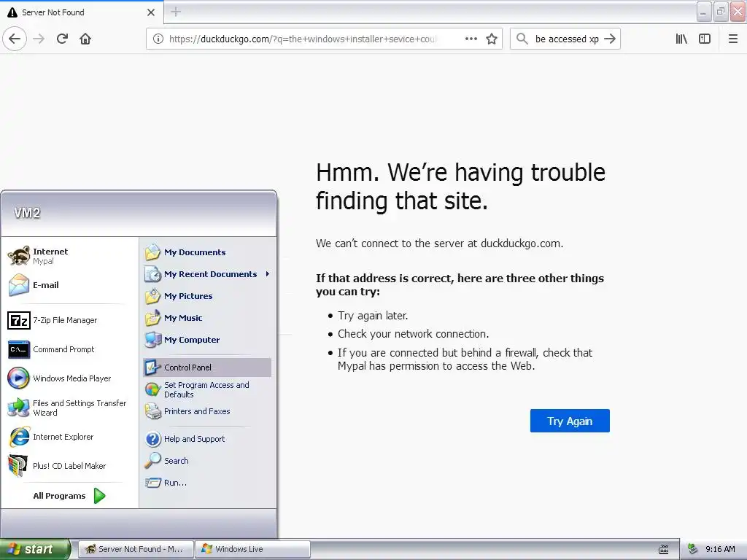
Task: Open the Run... dialog
Action: tap(207, 483)
